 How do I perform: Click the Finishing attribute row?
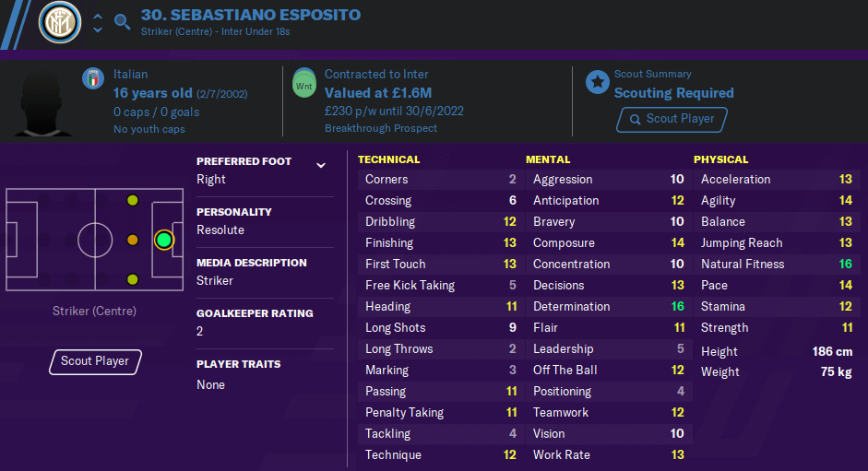tap(440, 243)
